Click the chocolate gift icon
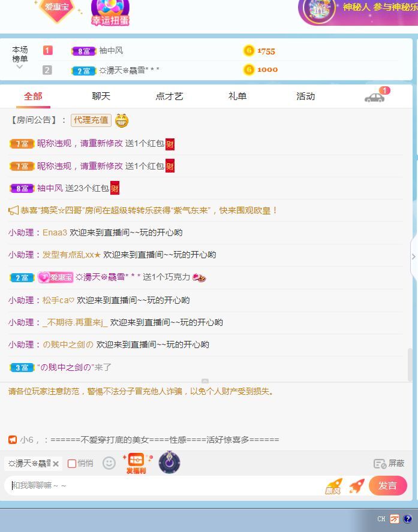The width and height of the screenshot is (418, 532). [x=199, y=277]
